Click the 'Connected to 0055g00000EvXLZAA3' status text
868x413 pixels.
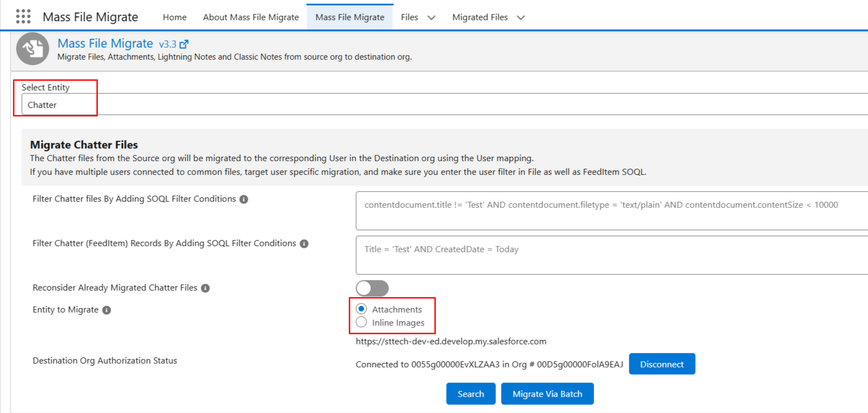tap(489, 364)
